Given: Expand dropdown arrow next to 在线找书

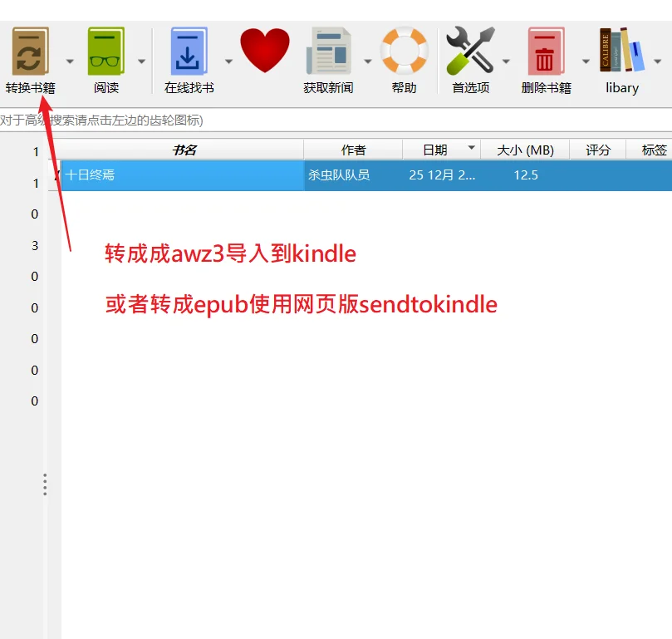Looking at the screenshot, I should 229,61.
